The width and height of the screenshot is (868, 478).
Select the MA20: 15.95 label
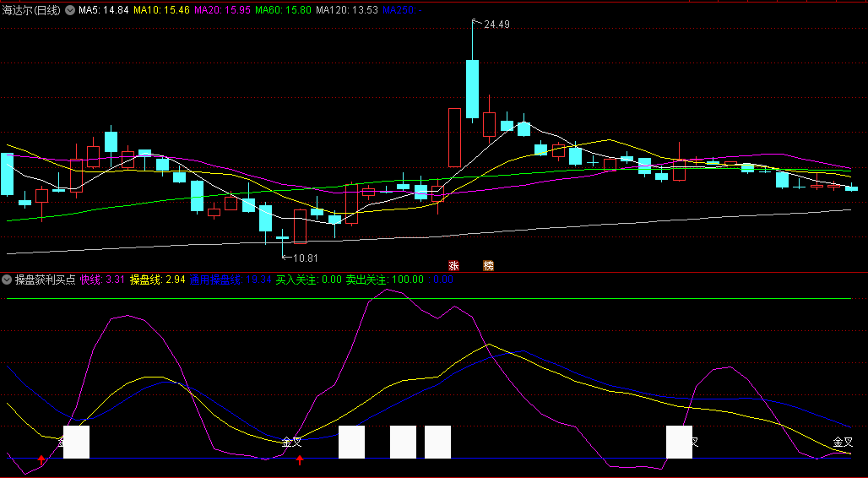[221, 10]
